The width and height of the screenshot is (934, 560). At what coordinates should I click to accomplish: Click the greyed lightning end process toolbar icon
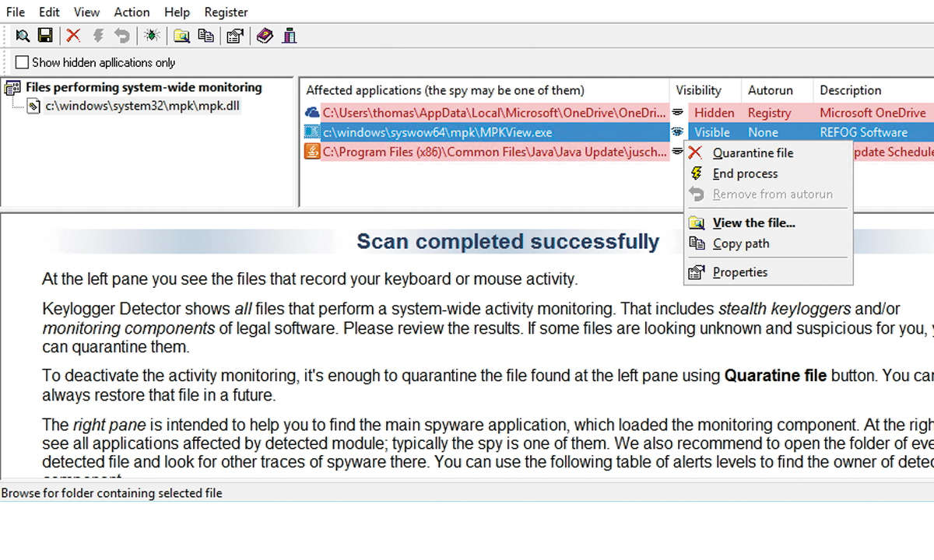[98, 35]
